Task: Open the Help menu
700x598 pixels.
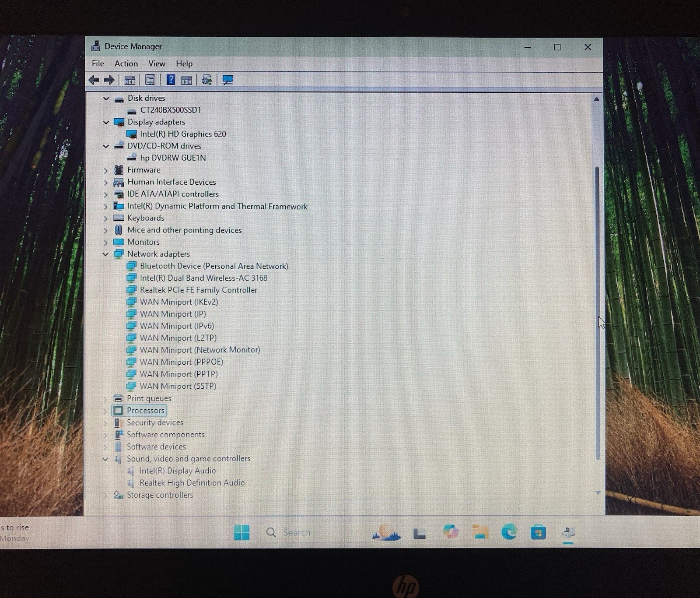Action: (184, 63)
